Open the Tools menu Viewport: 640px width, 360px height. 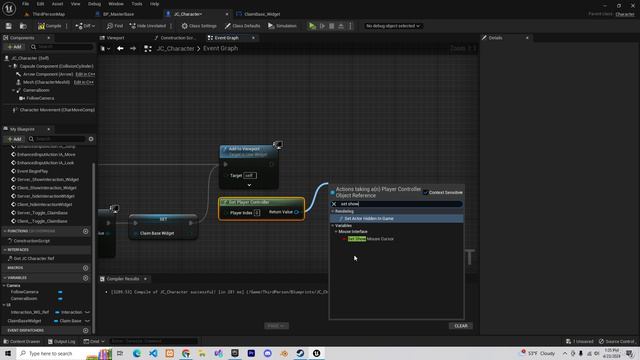pyautogui.click(x=137, y=4)
